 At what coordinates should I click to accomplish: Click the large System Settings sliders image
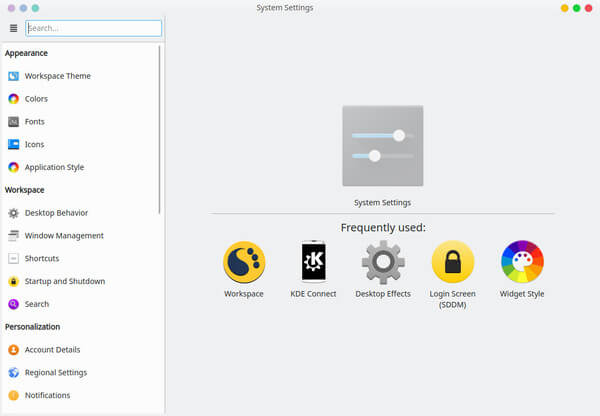tap(383, 146)
